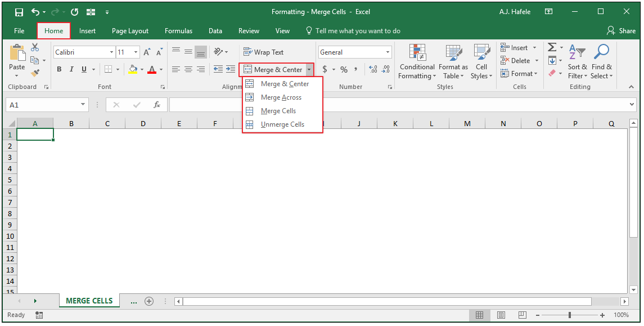The image size is (644, 326).
Task: Click the Tell me what you want to do box
Action: coord(353,31)
